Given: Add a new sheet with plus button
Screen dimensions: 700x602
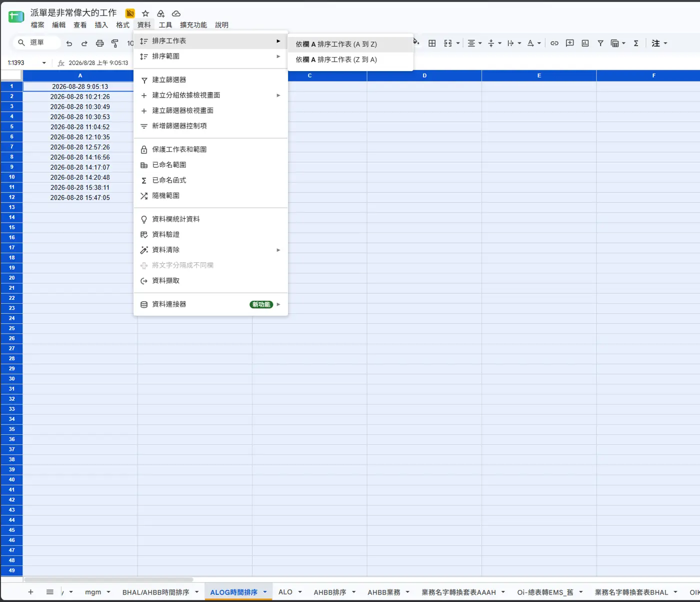Looking at the screenshot, I should [x=30, y=592].
